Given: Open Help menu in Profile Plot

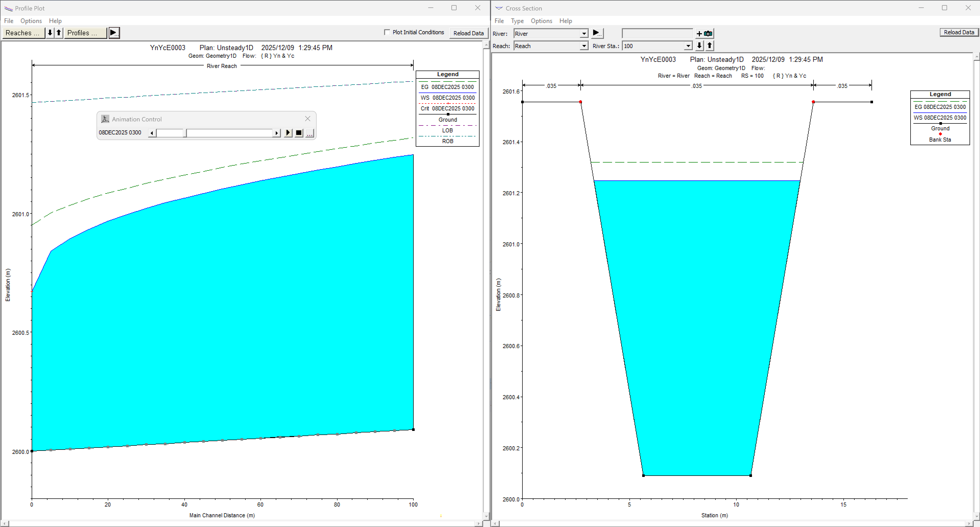Looking at the screenshot, I should point(55,20).
